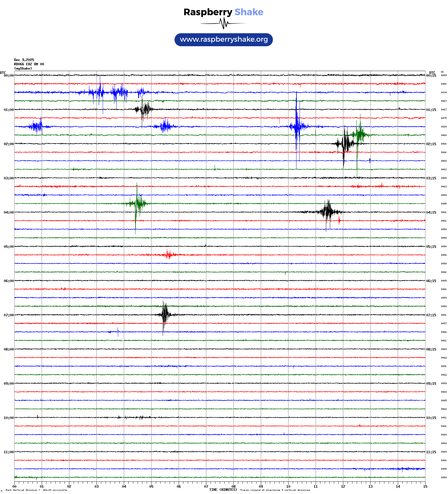Screen dimensions: 448x494
Task: Click the black event on 04:00 trace near minute 11
Action: (328, 212)
